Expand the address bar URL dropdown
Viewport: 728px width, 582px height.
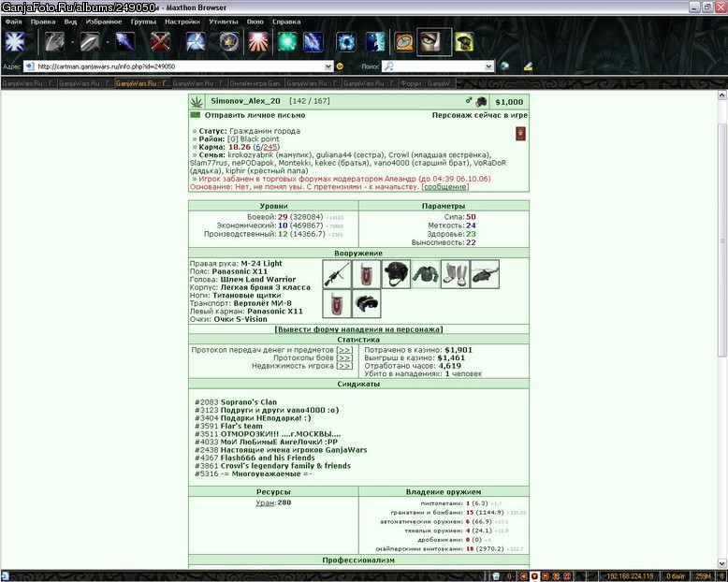pyautogui.click(x=328, y=66)
